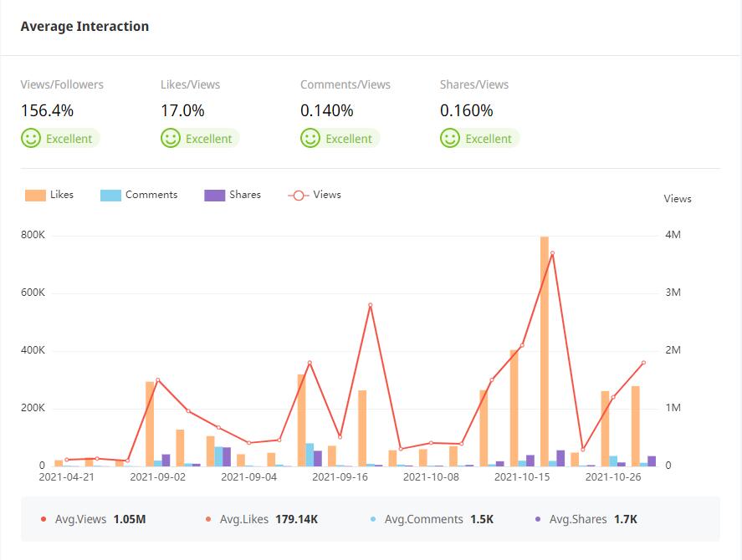742x560 pixels.
Task: Click the smiley icon under Comments/Views
Action: coord(310,138)
